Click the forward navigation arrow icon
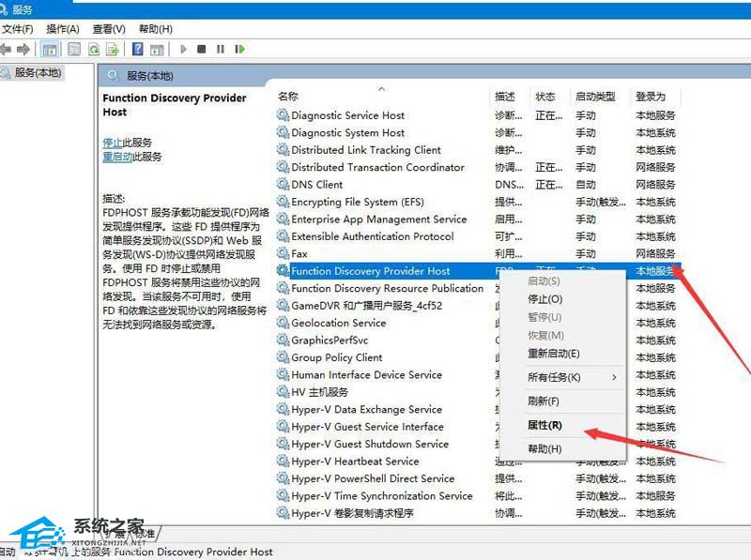 [x=26, y=49]
